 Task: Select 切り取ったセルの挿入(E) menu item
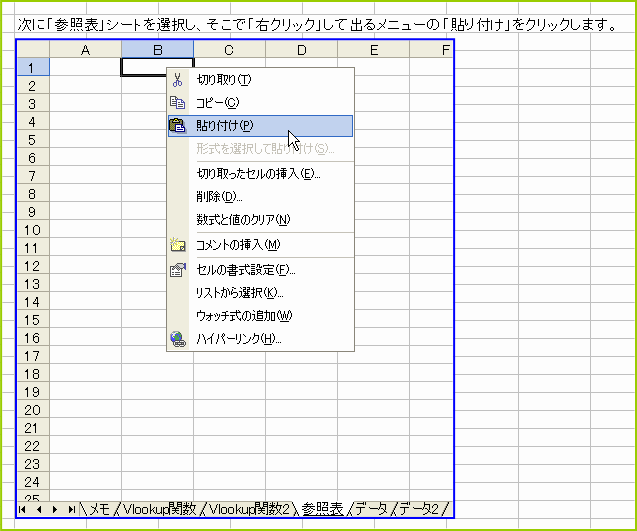coord(260,174)
